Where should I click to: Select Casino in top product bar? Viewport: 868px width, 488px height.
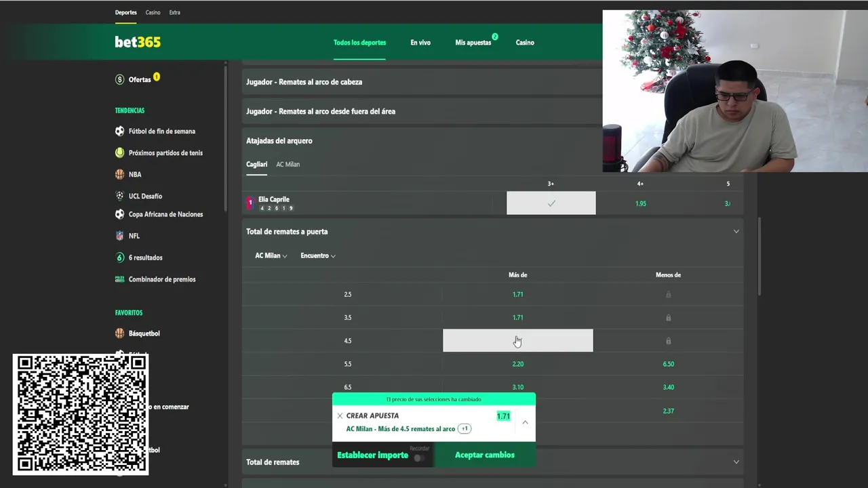point(153,12)
